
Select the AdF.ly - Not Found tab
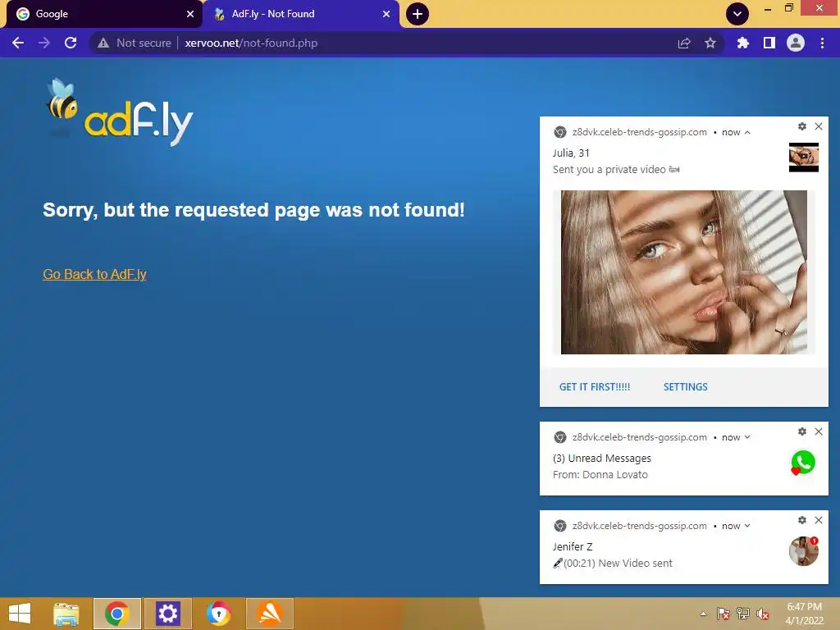pyautogui.click(x=300, y=14)
